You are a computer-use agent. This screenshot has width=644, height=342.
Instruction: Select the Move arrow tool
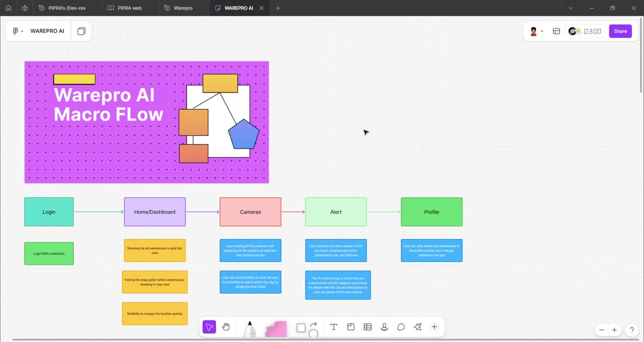(x=209, y=327)
